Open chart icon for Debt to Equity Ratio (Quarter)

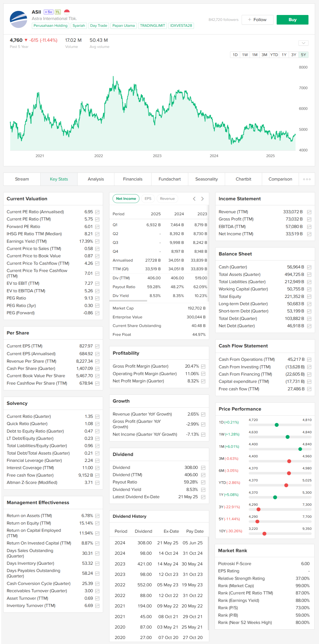coord(97,431)
